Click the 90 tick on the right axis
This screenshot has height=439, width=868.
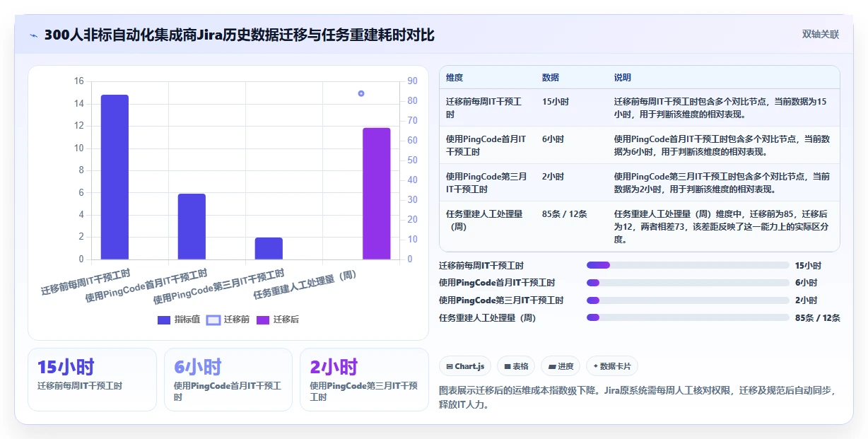point(412,81)
